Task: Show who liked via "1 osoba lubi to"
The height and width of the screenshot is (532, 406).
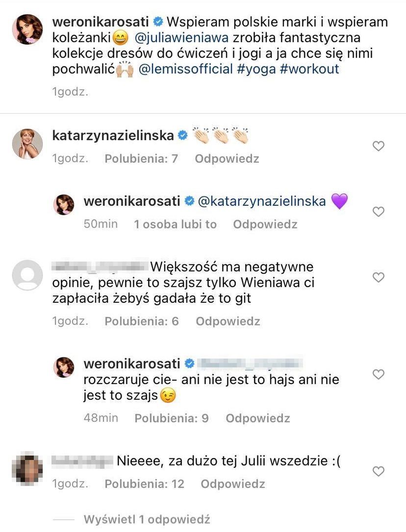Action: (175, 224)
